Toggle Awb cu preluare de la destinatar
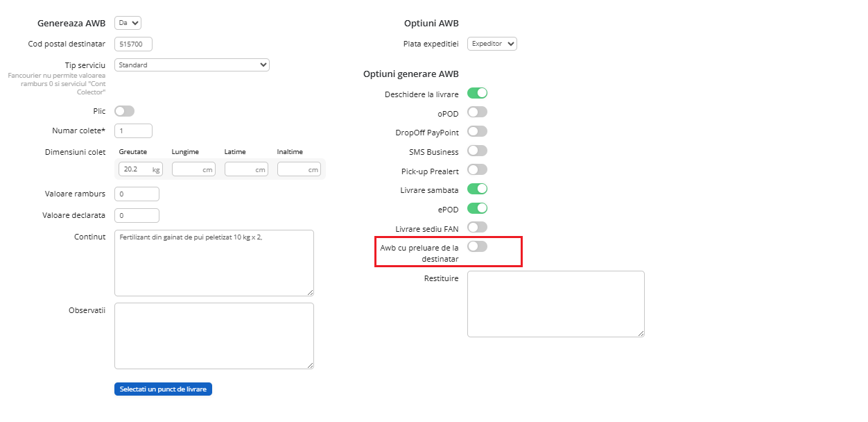The image size is (868, 422). [x=477, y=246]
